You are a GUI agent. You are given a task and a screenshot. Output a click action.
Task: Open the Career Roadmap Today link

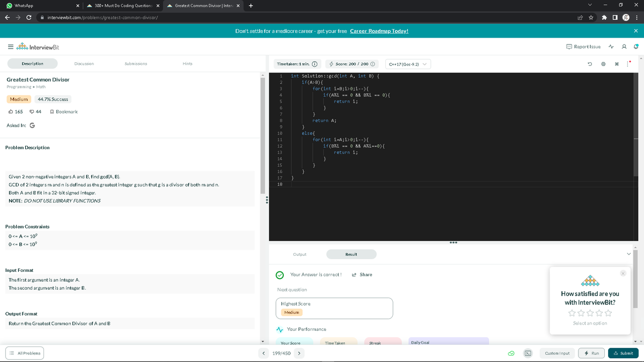(x=379, y=31)
